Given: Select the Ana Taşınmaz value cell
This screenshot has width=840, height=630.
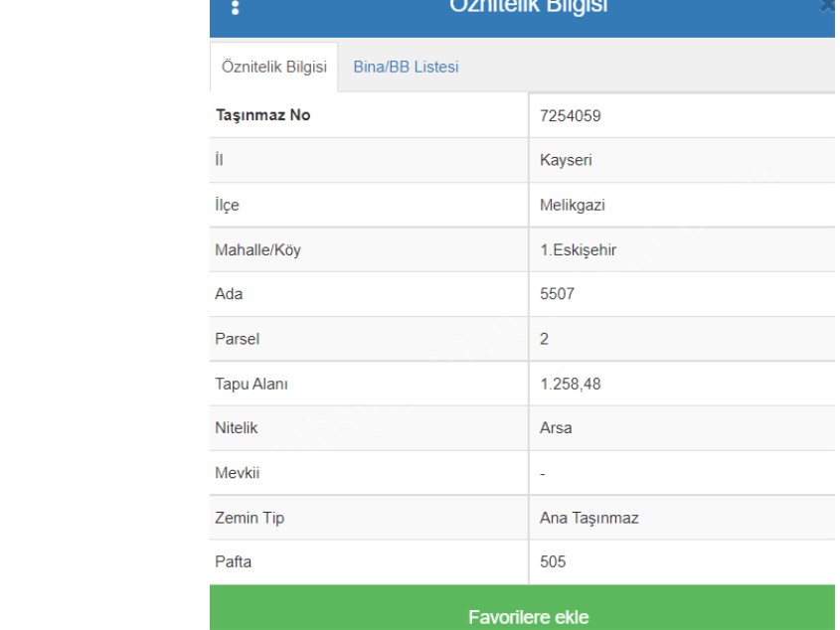Looking at the screenshot, I should point(581,518).
